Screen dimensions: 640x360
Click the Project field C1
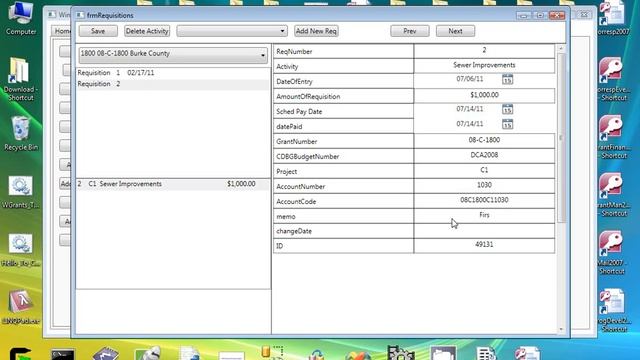click(x=484, y=171)
